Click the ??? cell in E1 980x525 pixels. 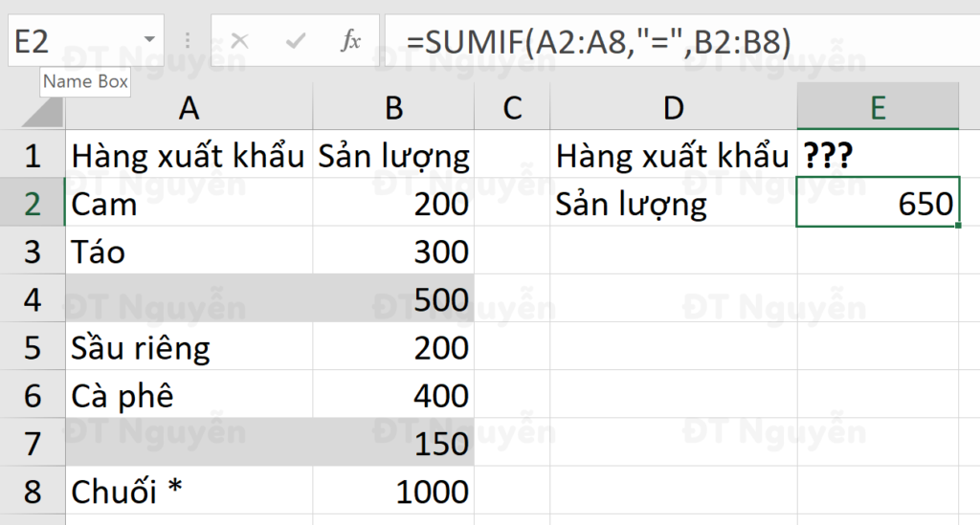878,155
